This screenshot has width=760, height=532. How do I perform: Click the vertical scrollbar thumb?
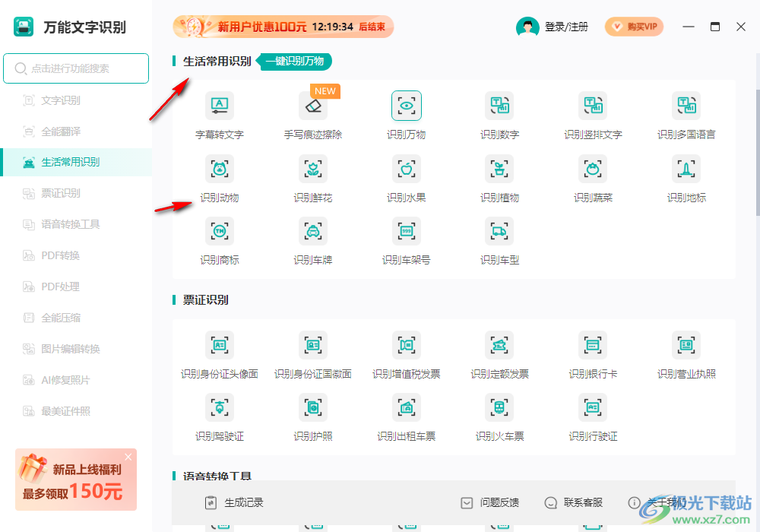click(758, 153)
